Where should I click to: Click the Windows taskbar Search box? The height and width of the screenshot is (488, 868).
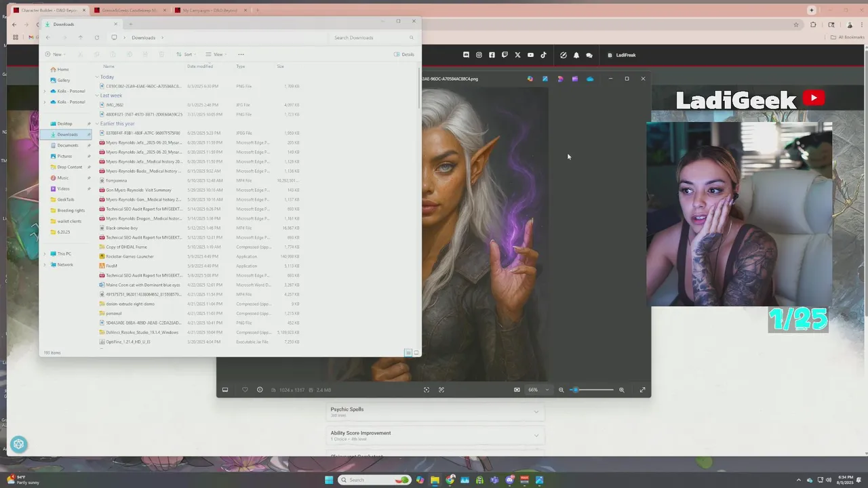point(374,480)
